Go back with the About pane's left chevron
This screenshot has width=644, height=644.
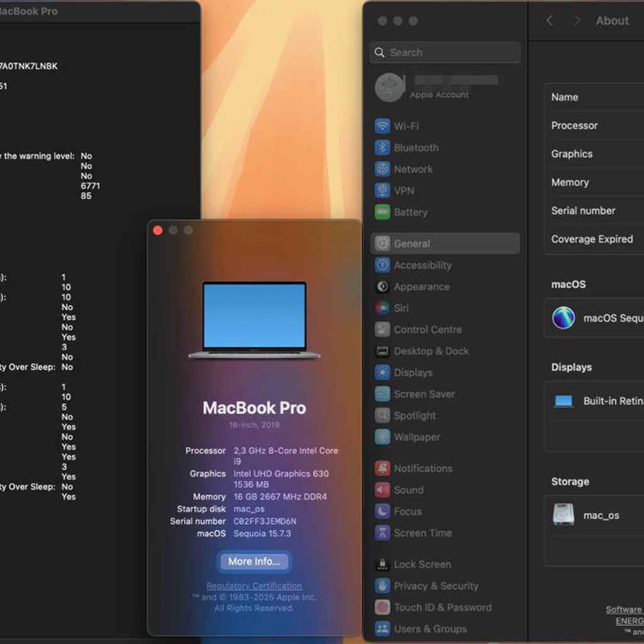click(x=550, y=21)
